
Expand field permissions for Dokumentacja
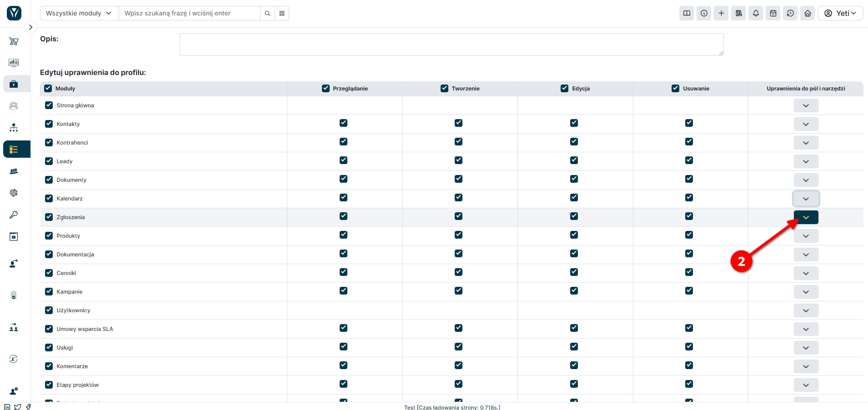(x=806, y=255)
